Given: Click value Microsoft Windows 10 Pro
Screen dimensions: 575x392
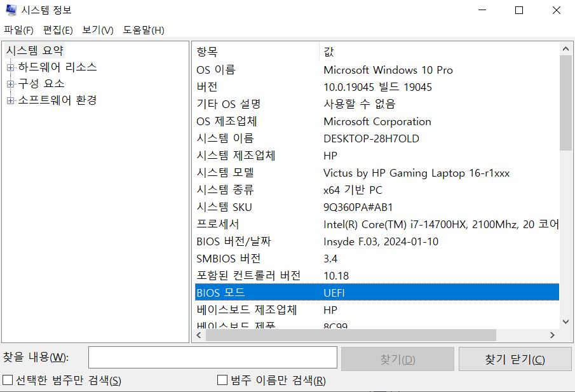Looking at the screenshot, I should 388,70.
